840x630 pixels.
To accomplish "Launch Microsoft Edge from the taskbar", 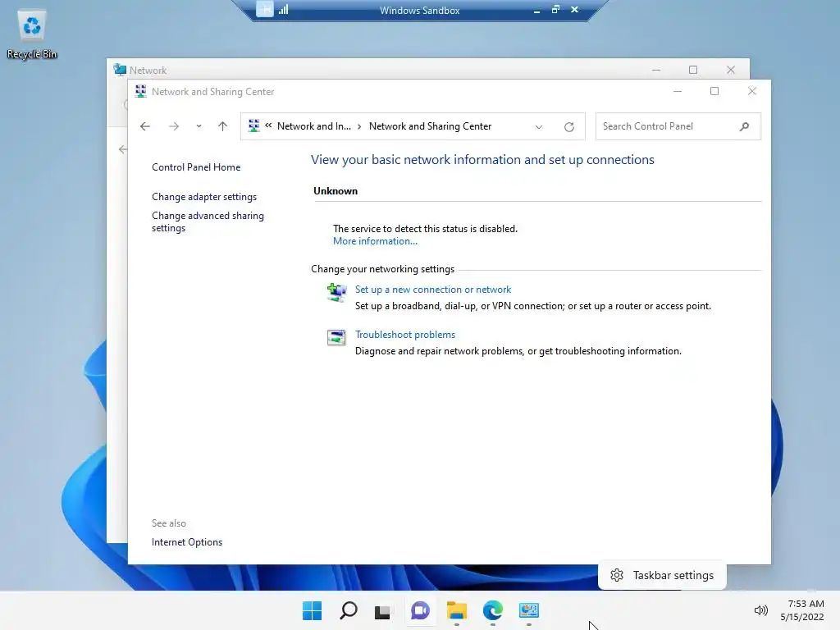I will coord(492,610).
